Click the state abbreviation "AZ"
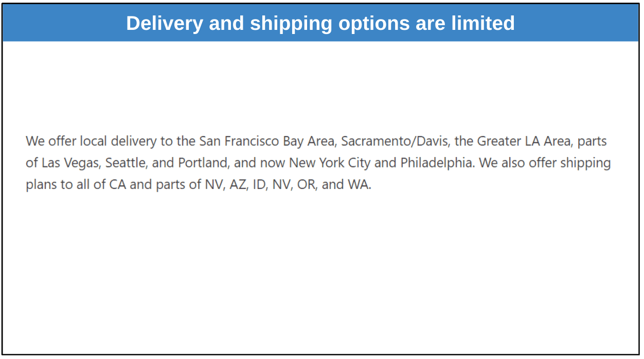Viewport: 644px width, 359px height. [x=238, y=184]
